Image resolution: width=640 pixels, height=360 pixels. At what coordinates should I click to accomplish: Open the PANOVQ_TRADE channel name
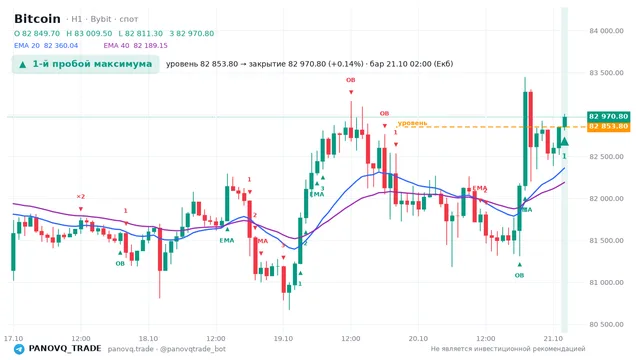[x=65, y=349]
